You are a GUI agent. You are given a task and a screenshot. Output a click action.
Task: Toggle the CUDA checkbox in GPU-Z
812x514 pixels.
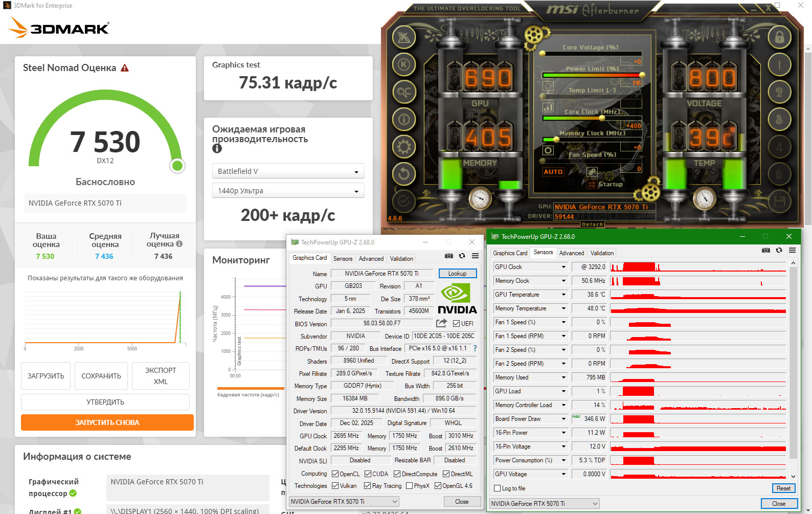[368, 474]
